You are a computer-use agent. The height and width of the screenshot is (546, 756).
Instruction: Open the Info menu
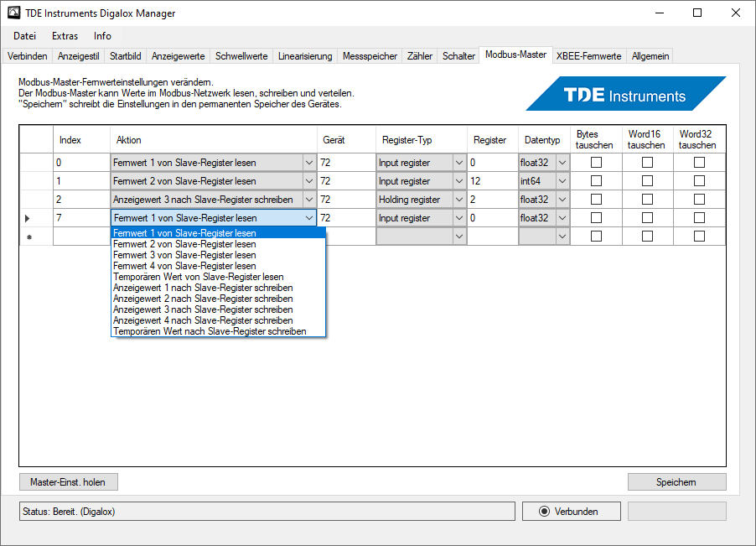click(102, 36)
